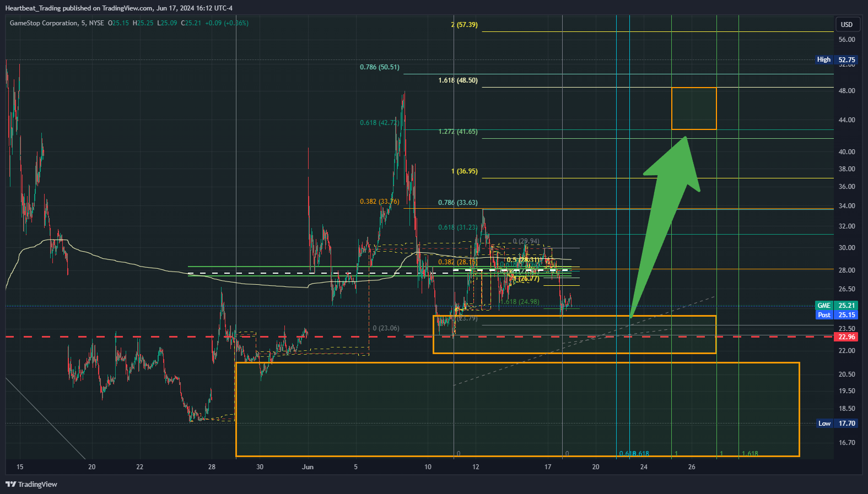Select the 0.382 (33.76) Fibonacci label
868x494 pixels.
(x=380, y=202)
